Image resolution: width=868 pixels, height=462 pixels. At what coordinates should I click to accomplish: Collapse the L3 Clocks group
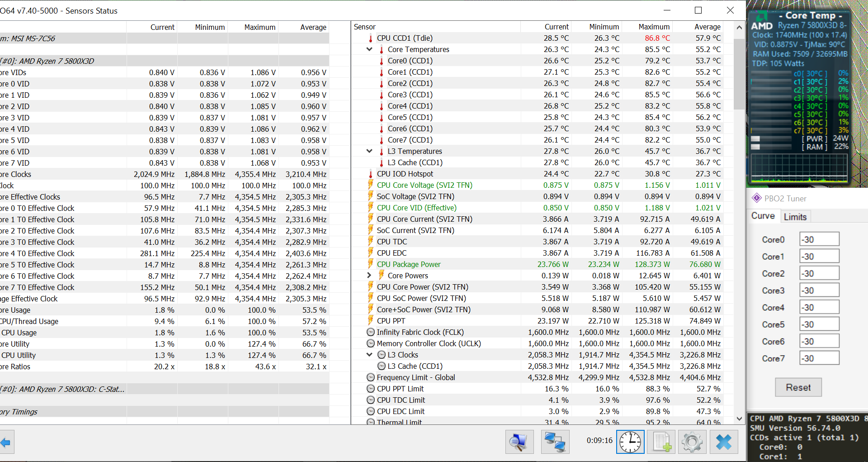369,355
